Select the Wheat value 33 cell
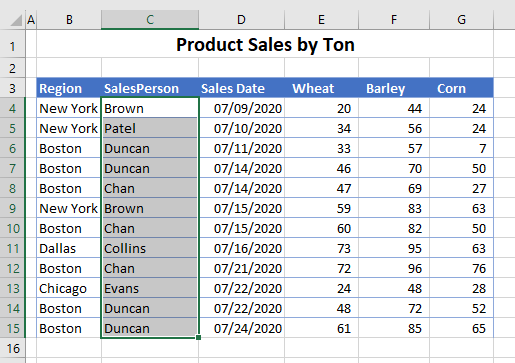 click(321, 148)
